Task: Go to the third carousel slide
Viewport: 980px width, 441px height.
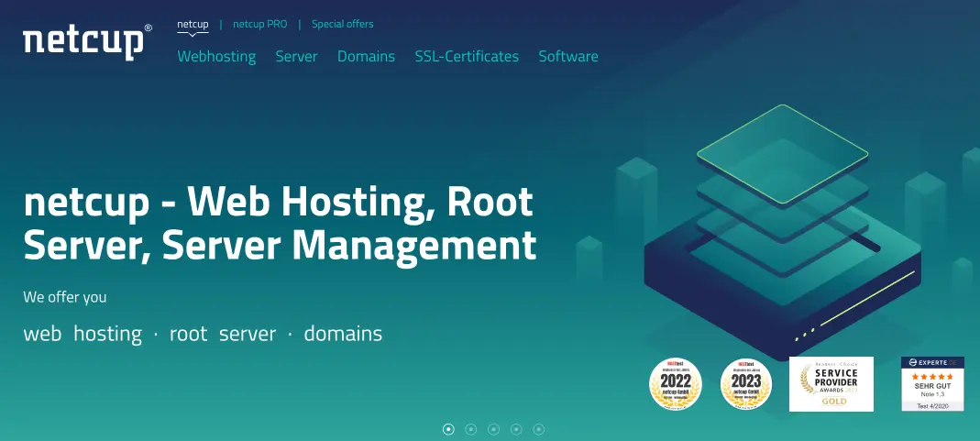Action: coord(493,429)
